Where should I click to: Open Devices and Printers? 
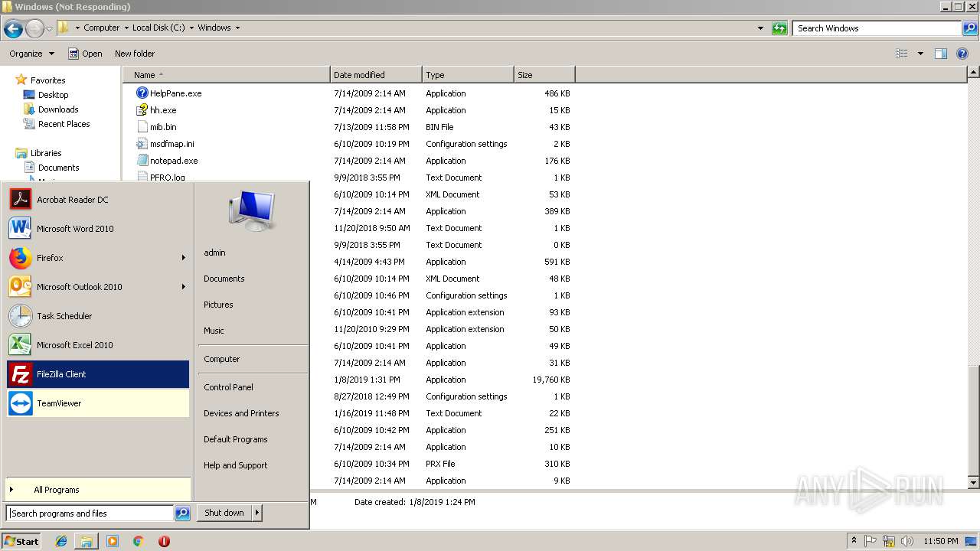click(x=241, y=413)
